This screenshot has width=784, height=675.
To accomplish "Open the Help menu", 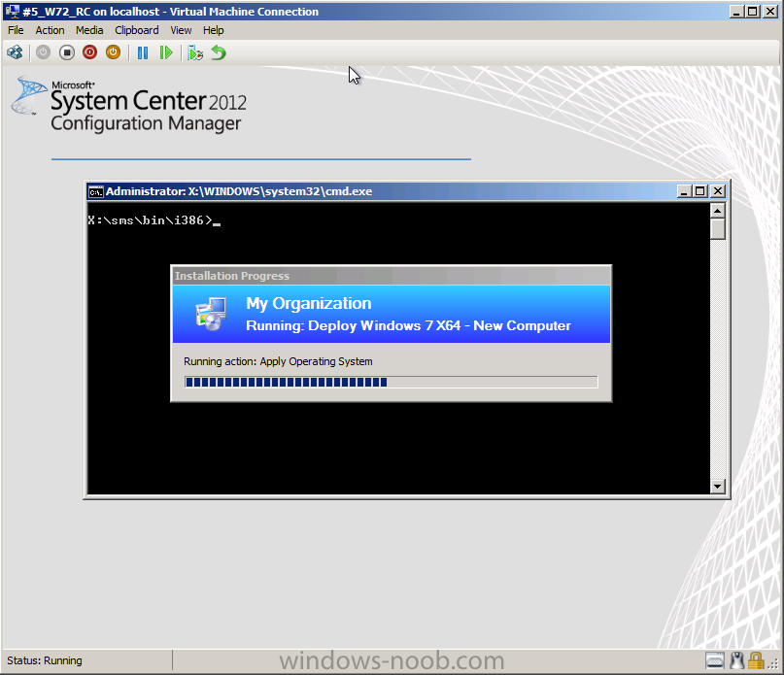I will 214,30.
